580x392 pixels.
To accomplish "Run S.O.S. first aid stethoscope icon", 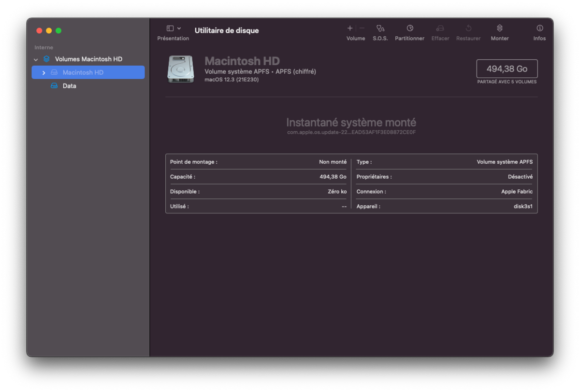I will click(x=380, y=28).
